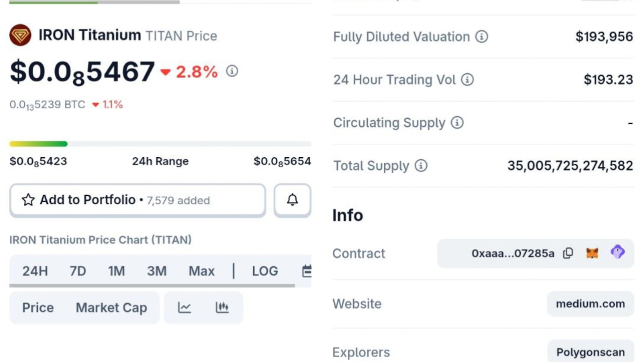Show Circulating Supply info tooltip
The height and width of the screenshot is (362, 644).
(x=457, y=123)
